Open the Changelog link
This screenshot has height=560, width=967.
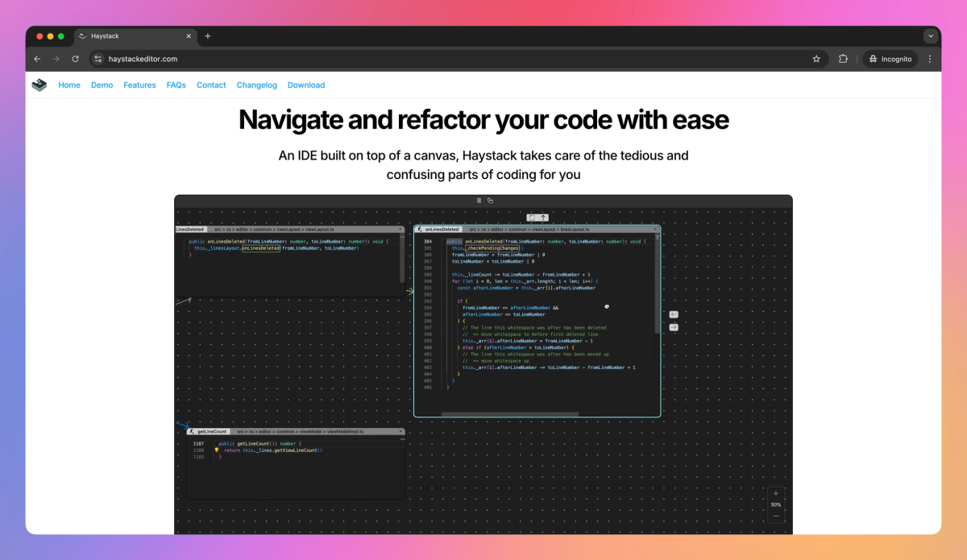pos(256,85)
